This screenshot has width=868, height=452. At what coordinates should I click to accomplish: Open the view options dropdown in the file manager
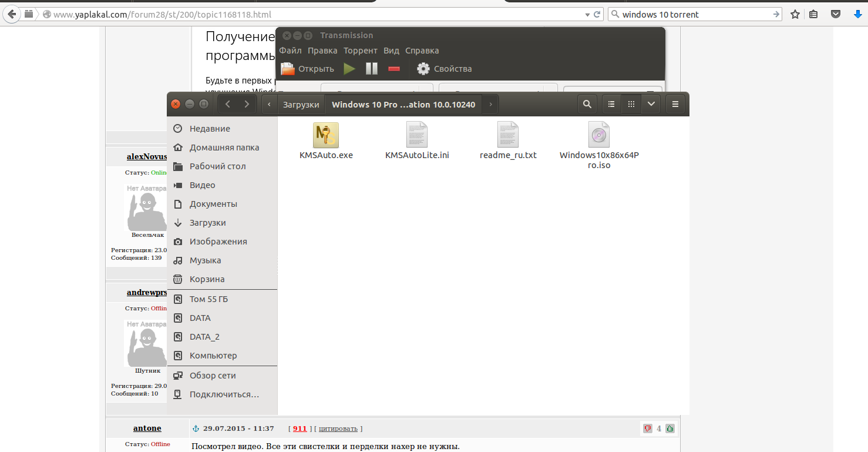[x=651, y=105]
